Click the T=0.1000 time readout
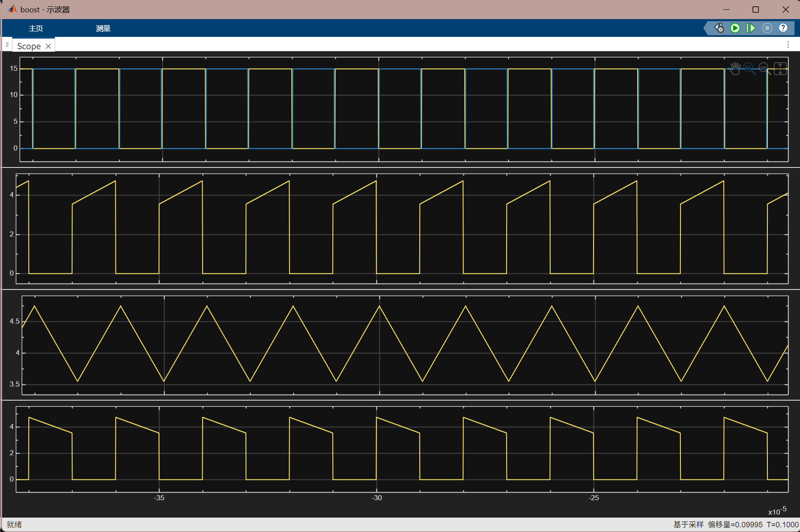The width and height of the screenshot is (800, 532). (782, 525)
